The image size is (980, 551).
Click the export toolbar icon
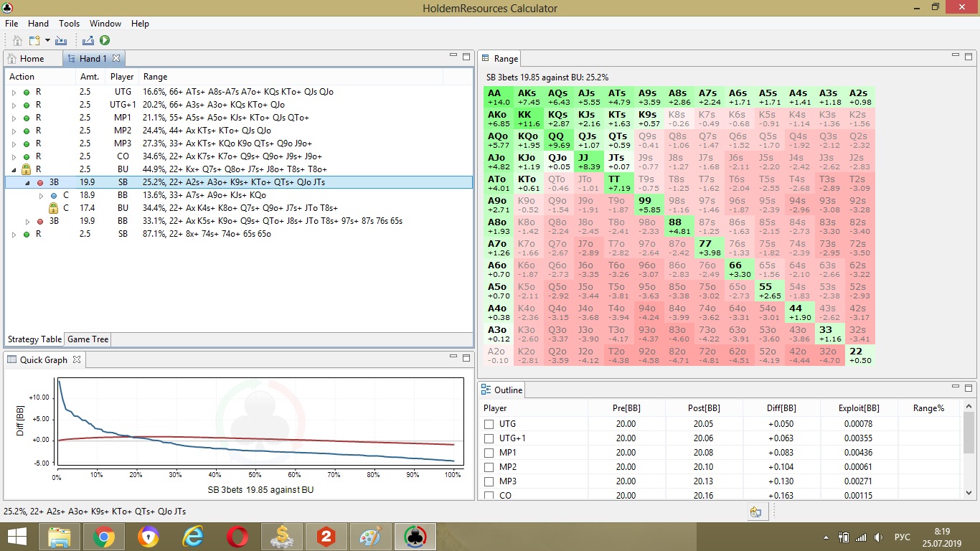click(x=88, y=41)
